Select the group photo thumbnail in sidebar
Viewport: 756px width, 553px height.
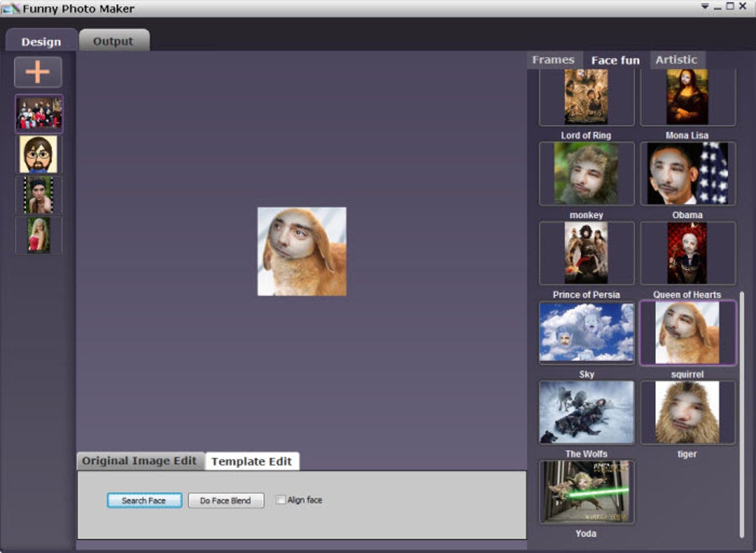(x=39, y=113)
